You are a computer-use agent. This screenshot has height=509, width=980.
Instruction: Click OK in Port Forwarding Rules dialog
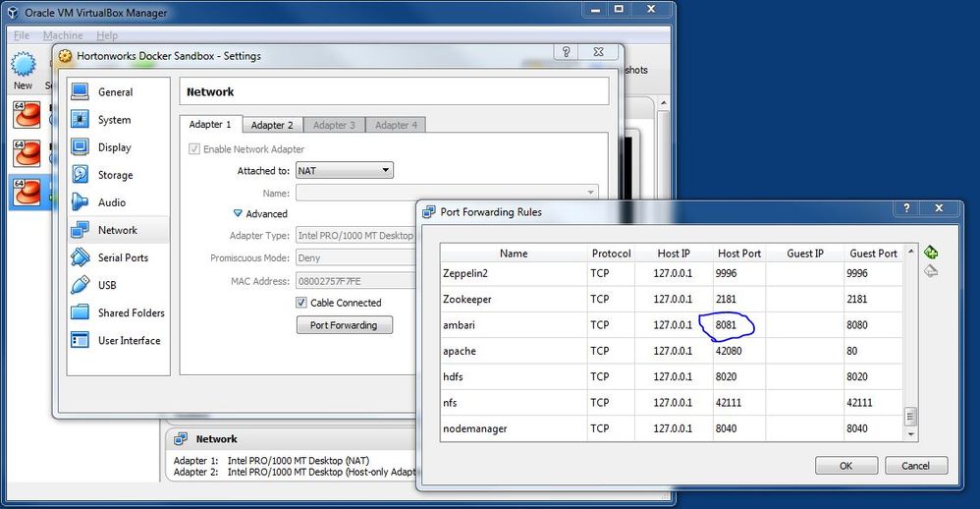tap(846, 466)
